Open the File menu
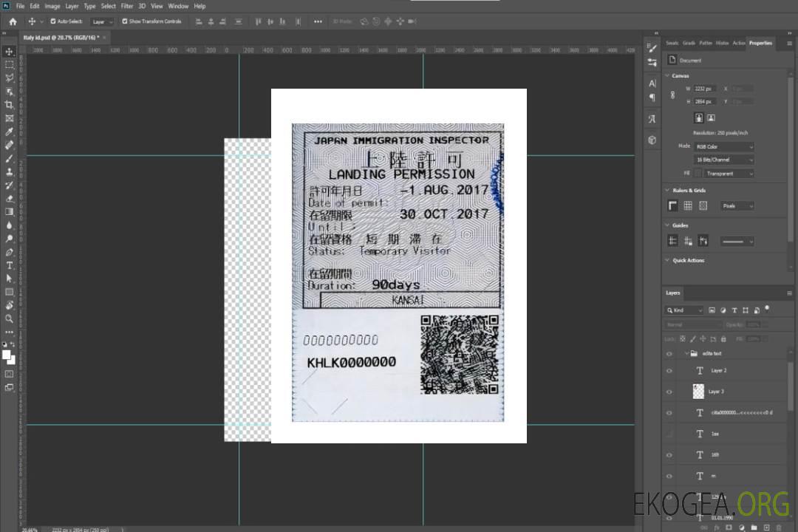 point(20,6)
